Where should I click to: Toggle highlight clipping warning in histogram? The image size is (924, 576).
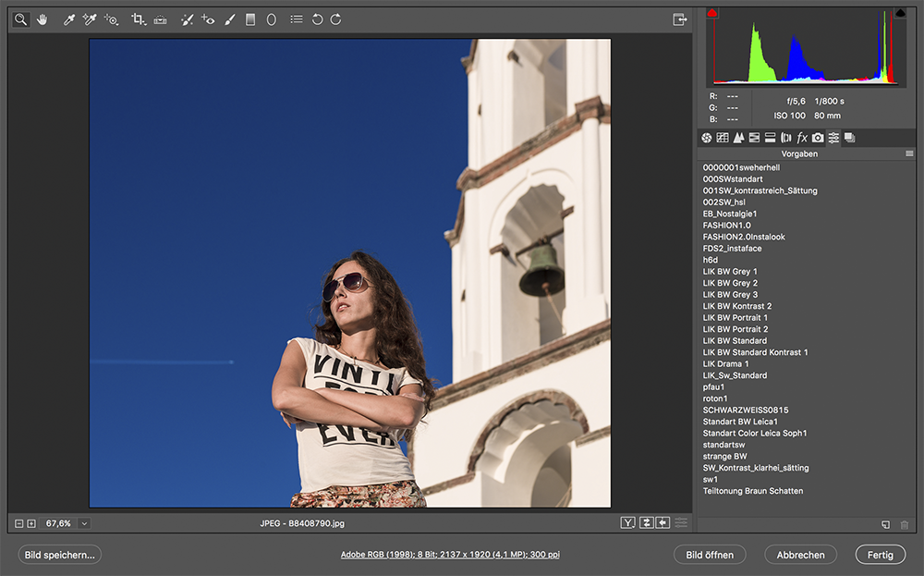click(x=900, y=13)
